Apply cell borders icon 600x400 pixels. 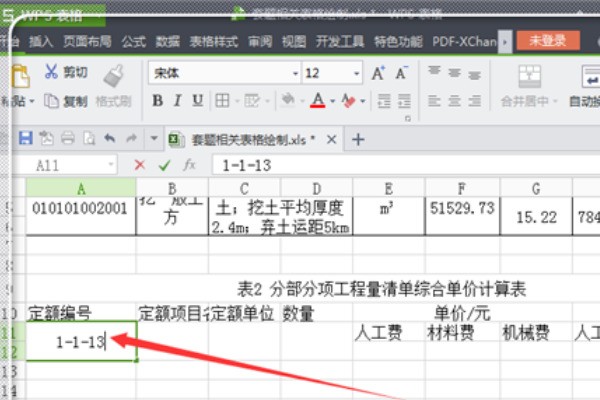point(222,101)
